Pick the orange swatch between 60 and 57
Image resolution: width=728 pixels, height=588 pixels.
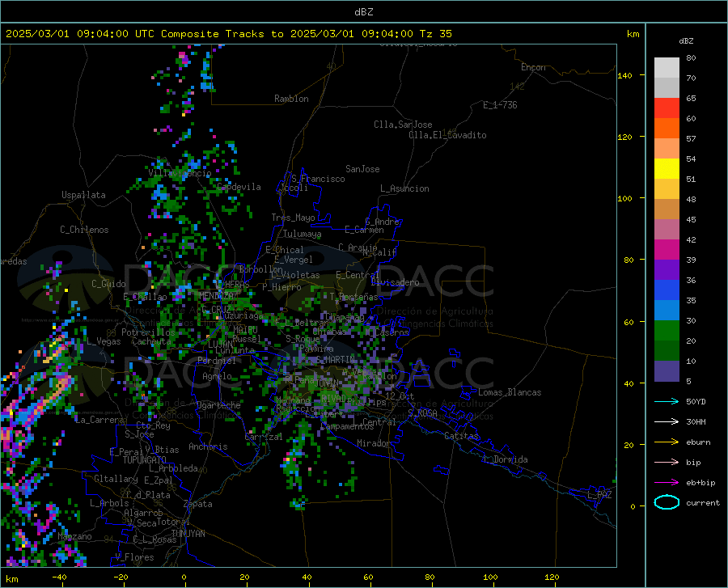pos(667,128)
